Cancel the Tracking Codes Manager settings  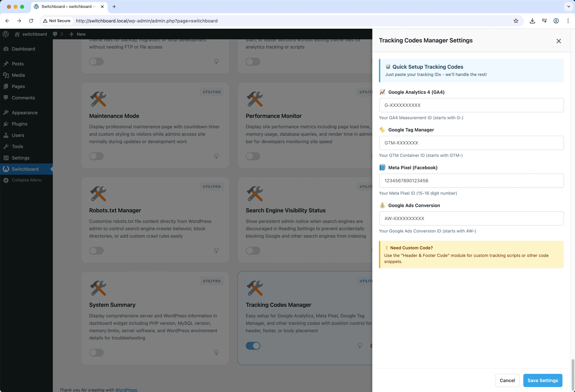click(507, 380)
